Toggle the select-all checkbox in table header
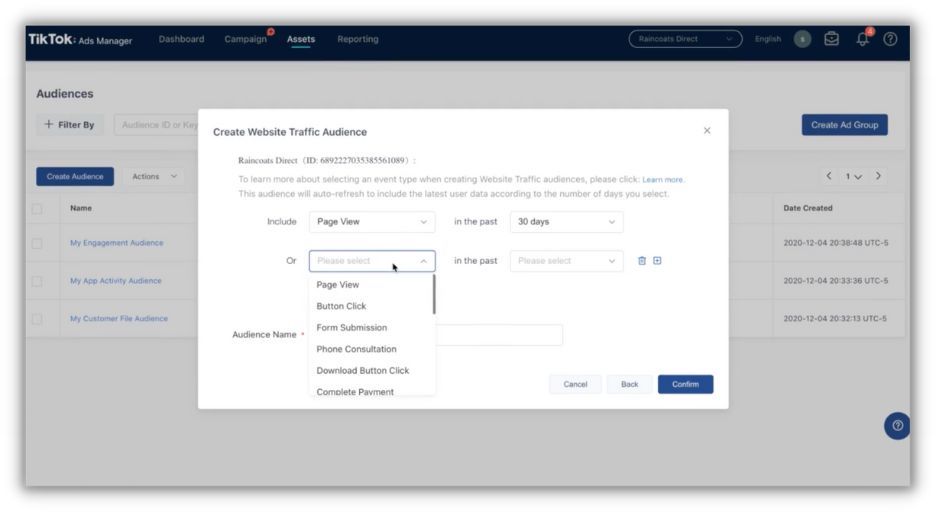 click(38, 208)
